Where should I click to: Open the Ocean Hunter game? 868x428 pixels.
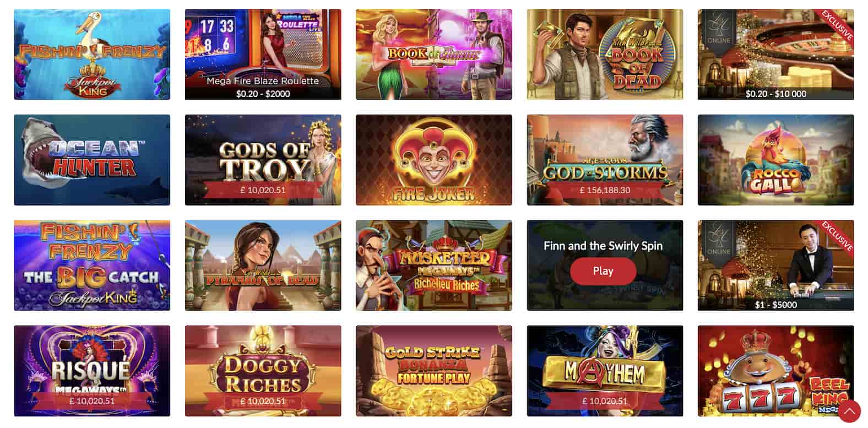92,160
